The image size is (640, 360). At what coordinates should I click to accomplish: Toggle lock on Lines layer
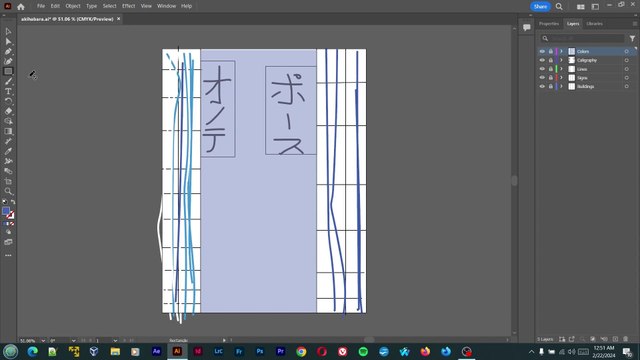tap(551, 69)
